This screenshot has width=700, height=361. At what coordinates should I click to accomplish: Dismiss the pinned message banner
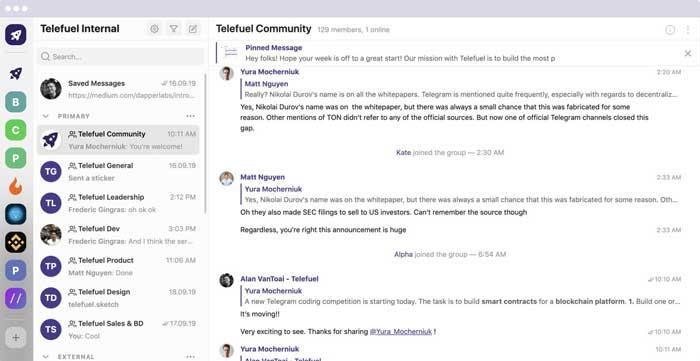tap(688, 54)
